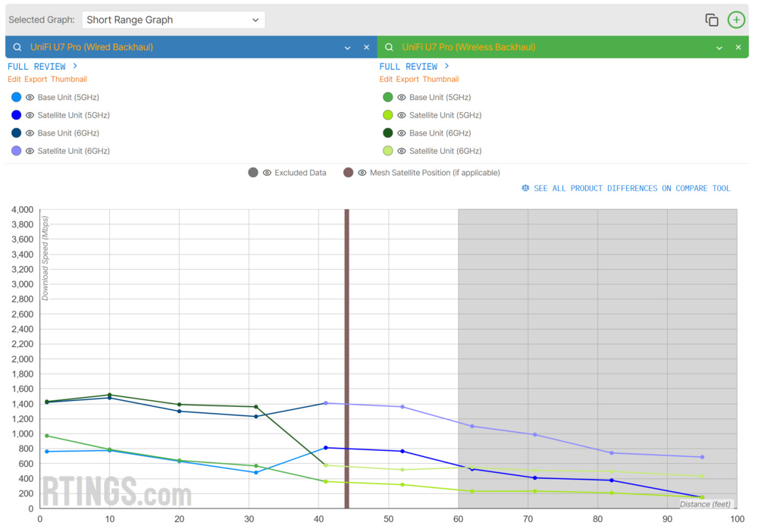
Task: Click the green plus to add another product
Action: 736,20
